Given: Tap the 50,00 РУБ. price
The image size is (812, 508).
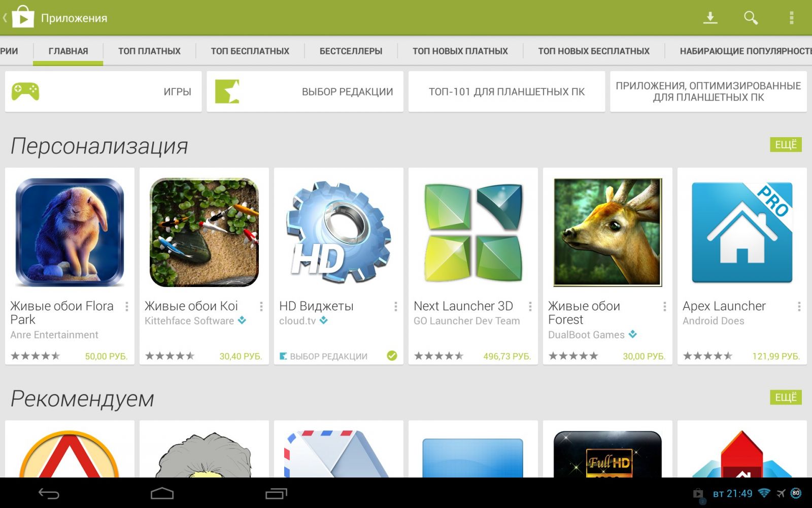Looking at the screenshot, I should click(106, 356).
